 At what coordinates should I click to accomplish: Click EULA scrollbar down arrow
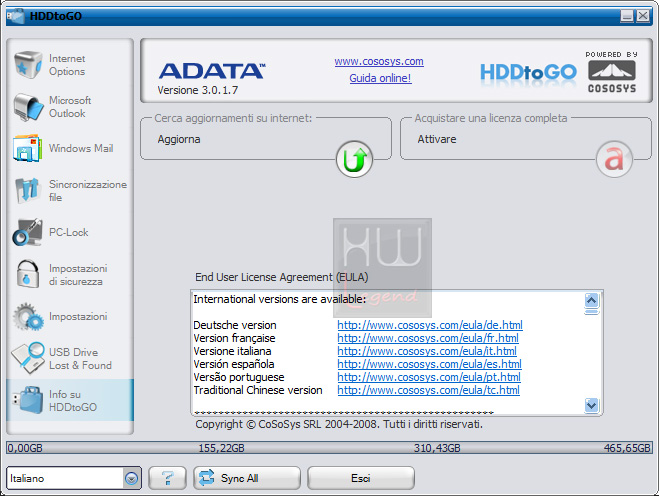click(x=591, y=405)
